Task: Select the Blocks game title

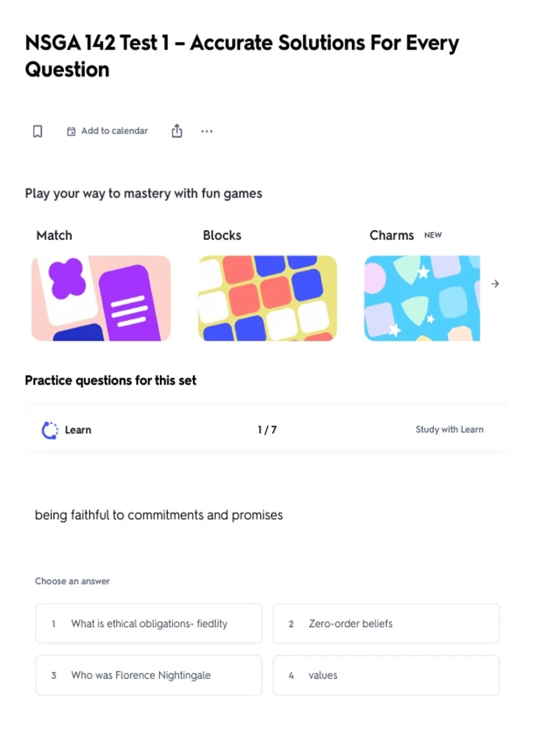Action: (x=222, y=235)
